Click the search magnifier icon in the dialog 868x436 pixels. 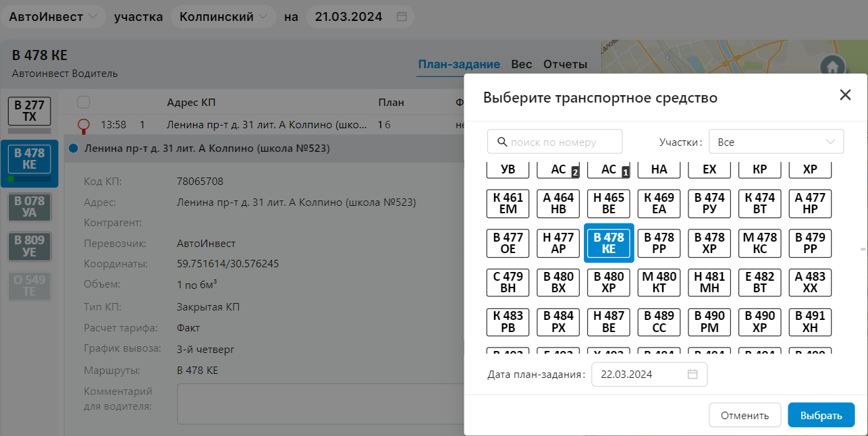[501, 142]
